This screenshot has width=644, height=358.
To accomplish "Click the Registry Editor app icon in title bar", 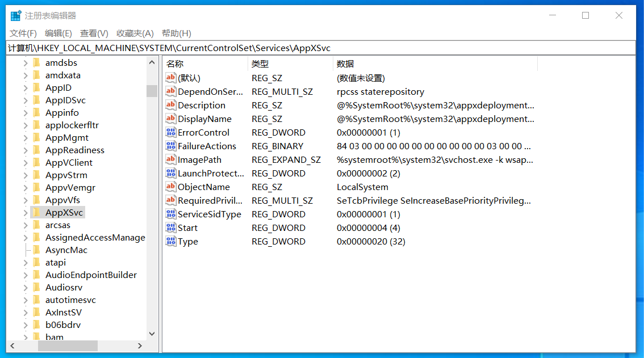I will point(15,15).
